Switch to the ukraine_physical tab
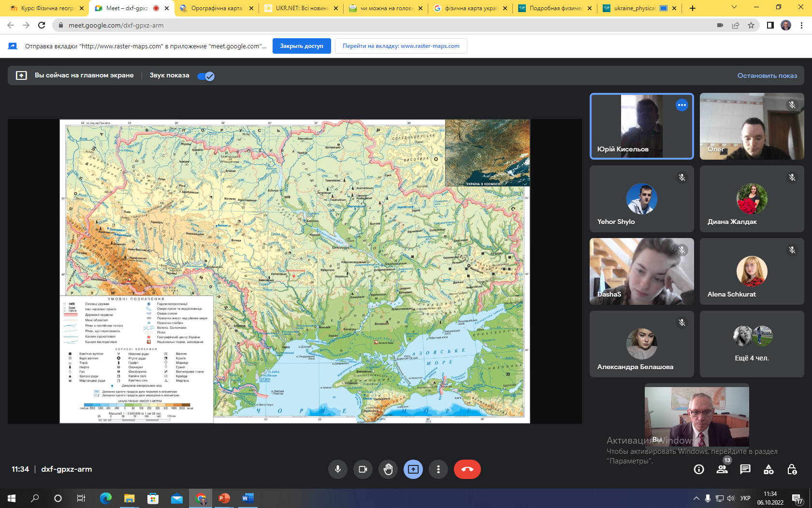 pos(634,8)
